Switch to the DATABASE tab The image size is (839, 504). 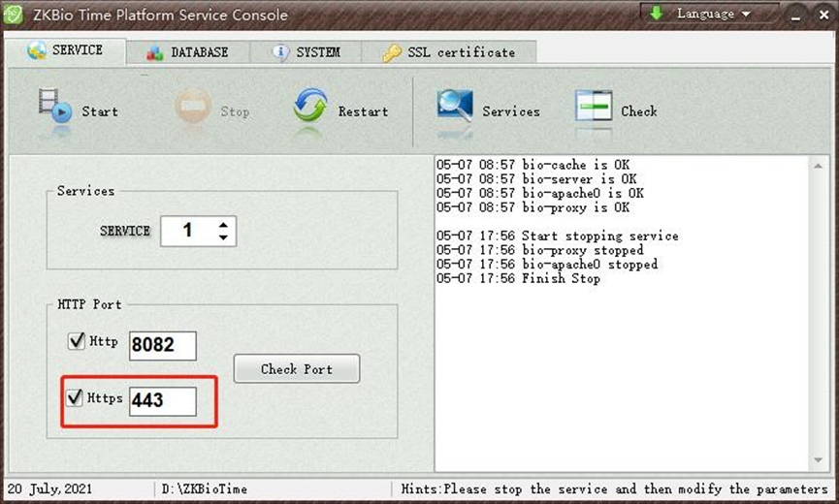pos(188,52)
